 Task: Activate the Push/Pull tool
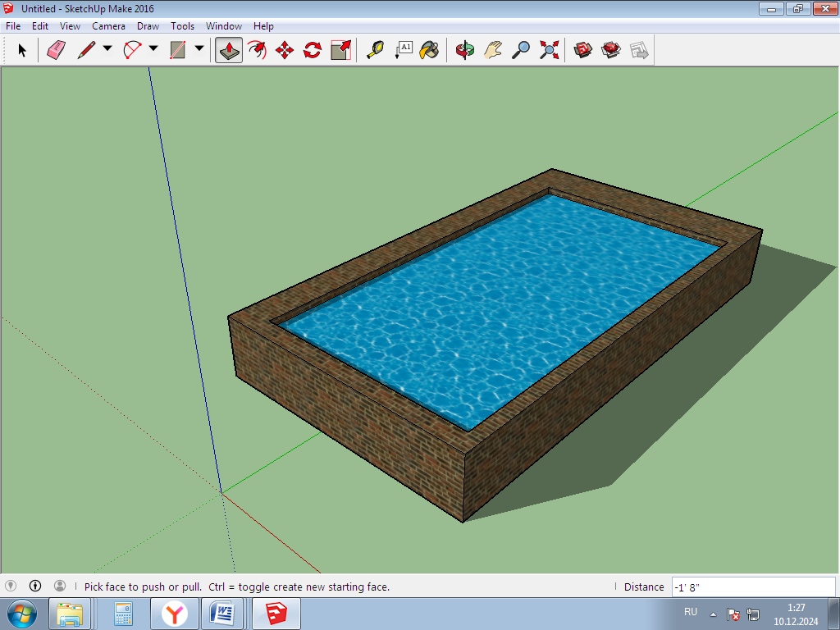pyautogui.click(x=229, y=50)
